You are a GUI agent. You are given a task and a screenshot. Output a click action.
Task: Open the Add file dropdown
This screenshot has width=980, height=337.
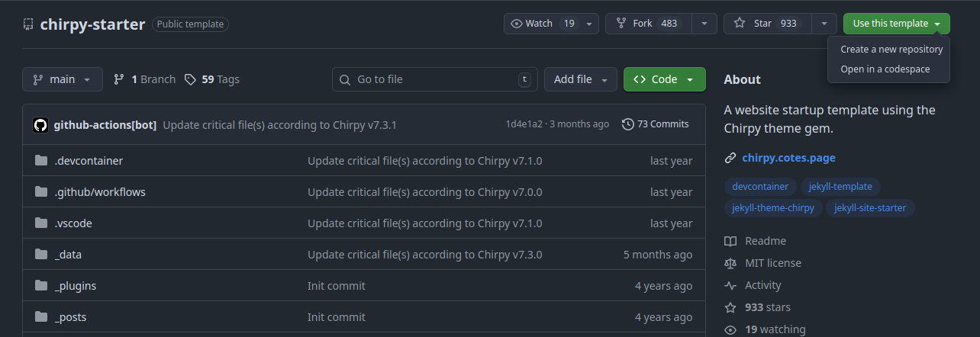(x=580, y=79)
